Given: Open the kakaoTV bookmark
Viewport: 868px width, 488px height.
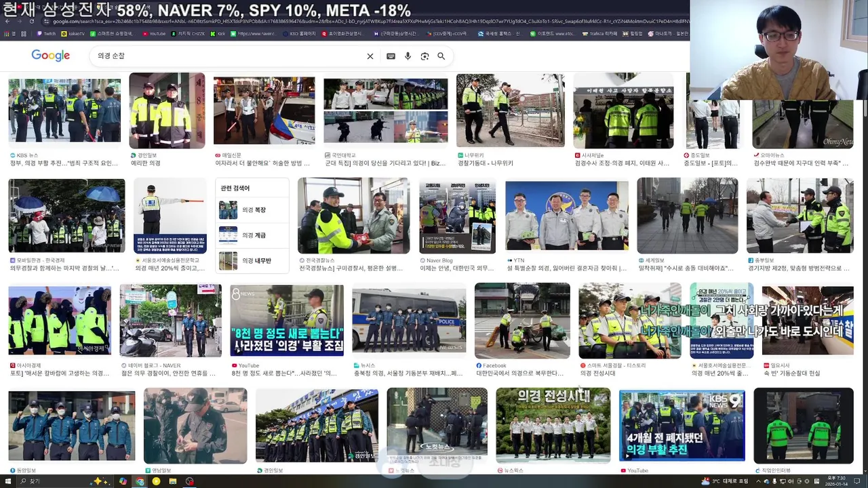Looking at the screenshot, I should (x=73, y=33).
